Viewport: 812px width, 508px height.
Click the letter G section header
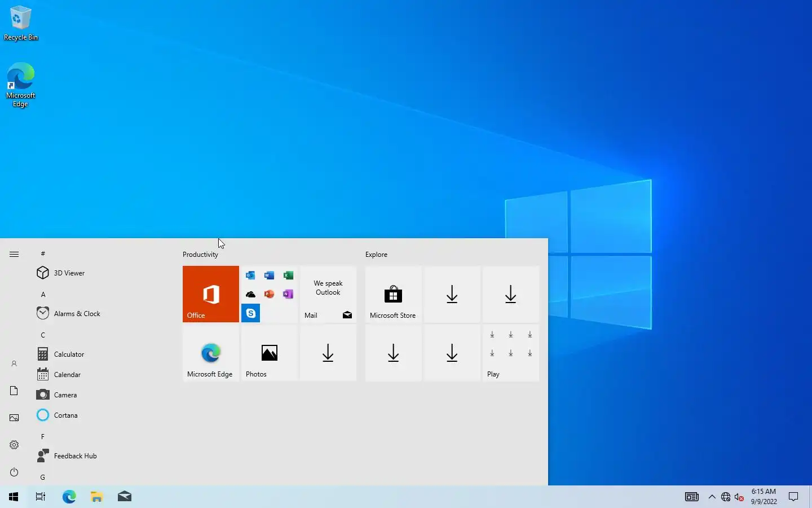[x=43, y=478]
